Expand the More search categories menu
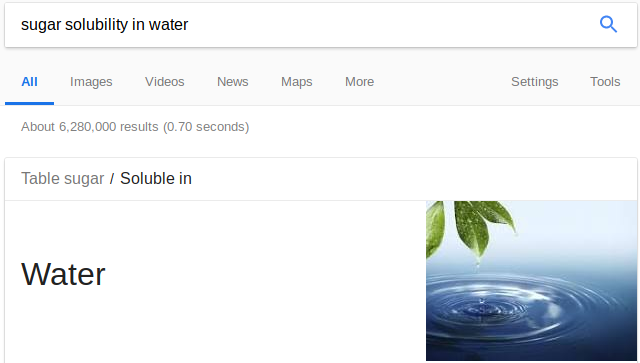 tap(360, 82)
